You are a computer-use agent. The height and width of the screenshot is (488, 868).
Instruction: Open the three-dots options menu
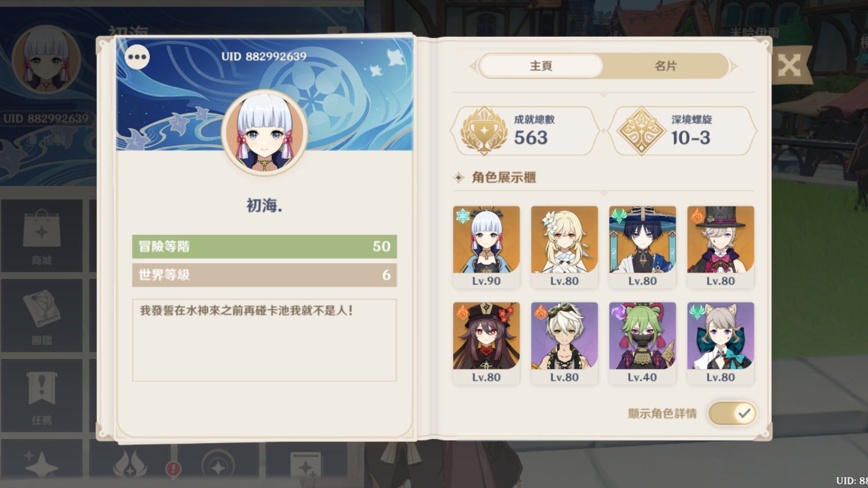137,57
